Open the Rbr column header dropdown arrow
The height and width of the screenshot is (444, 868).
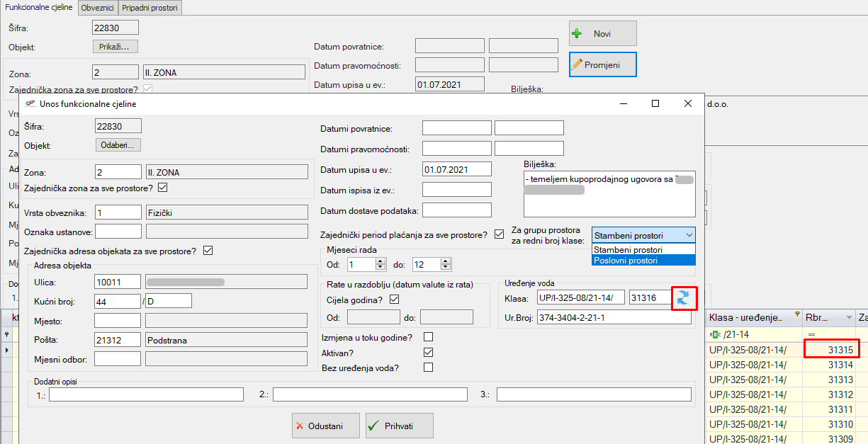point(849,318)
